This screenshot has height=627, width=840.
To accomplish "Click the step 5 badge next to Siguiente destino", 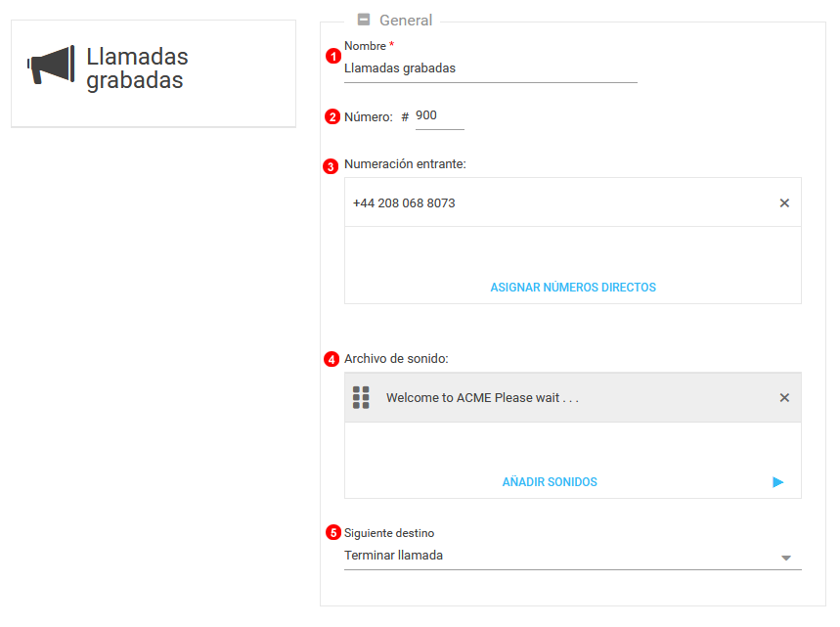I will point(332,533).
